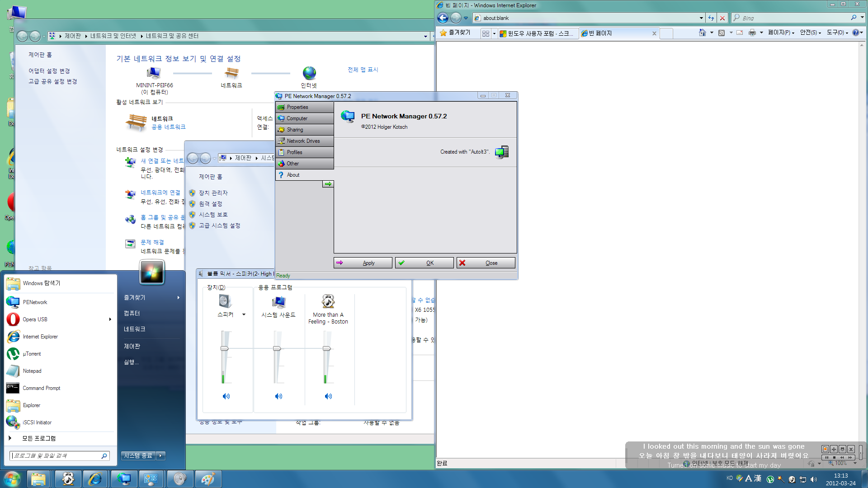Open the IE address bar dropdown

[701, 18]
